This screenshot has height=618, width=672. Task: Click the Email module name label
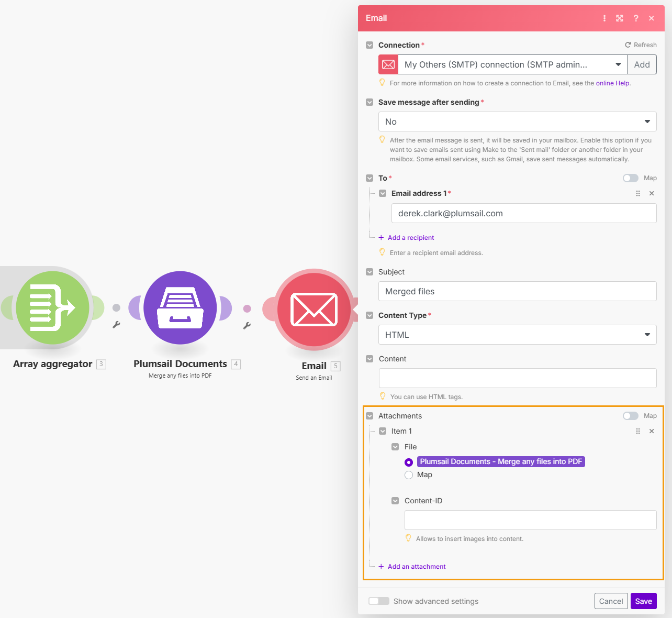[314, 366]
